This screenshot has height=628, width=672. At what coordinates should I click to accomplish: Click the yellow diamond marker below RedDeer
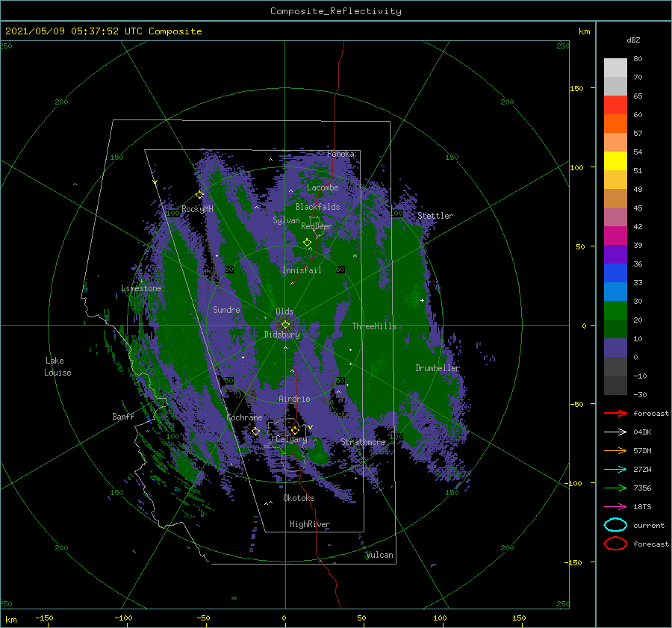308,243
